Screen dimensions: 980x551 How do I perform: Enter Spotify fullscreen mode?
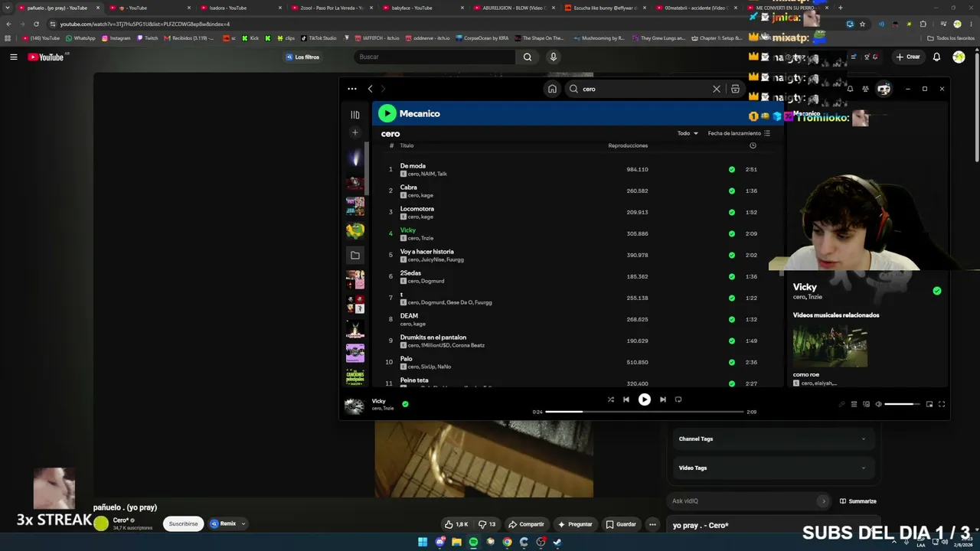click(x=942, y=404)
